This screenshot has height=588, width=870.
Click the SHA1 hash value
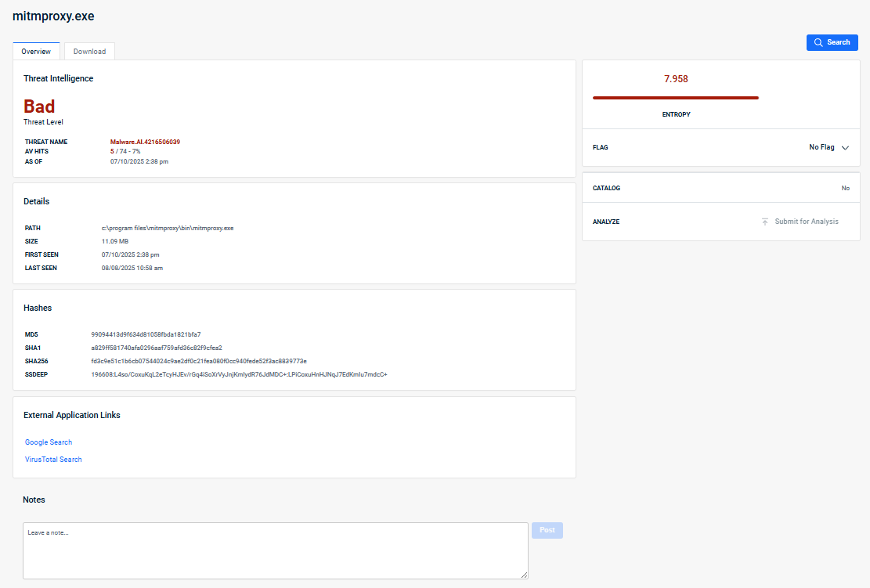tap(157, 348)
